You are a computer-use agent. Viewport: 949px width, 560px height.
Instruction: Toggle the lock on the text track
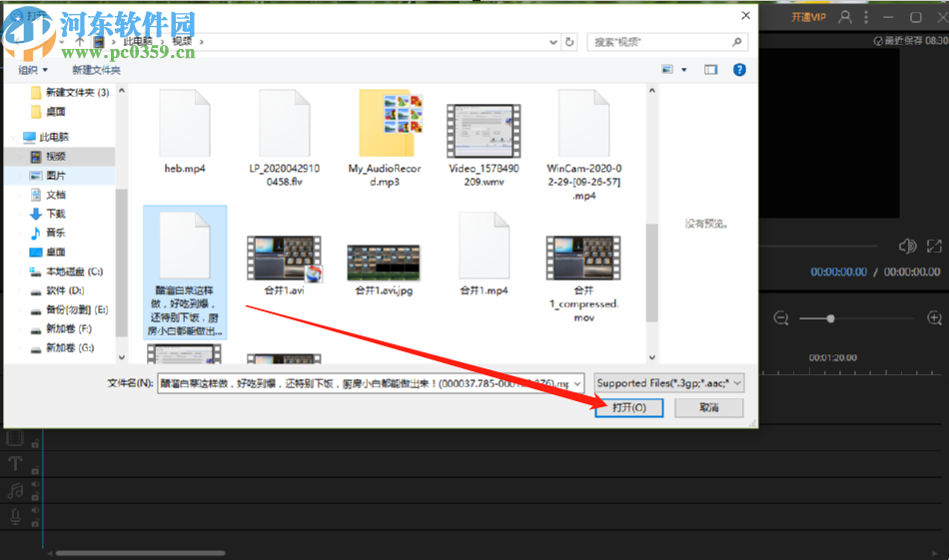tap(35, 470)
